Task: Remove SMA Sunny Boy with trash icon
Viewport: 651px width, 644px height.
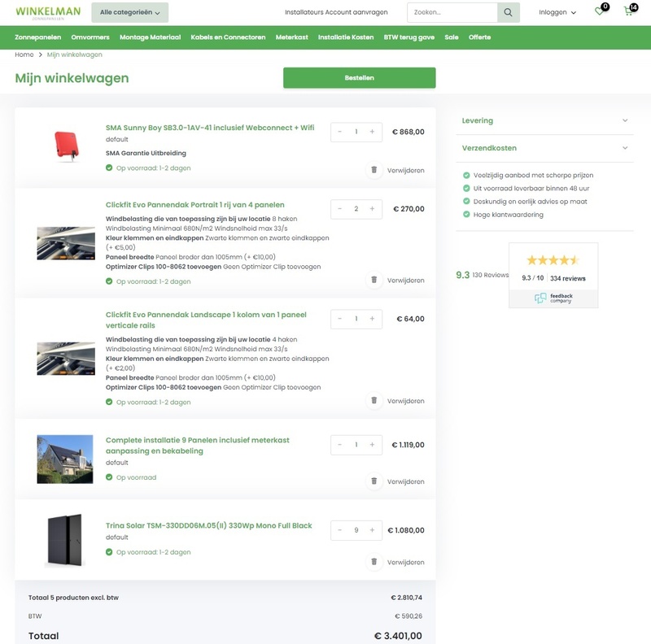Action: pos(374,170)
